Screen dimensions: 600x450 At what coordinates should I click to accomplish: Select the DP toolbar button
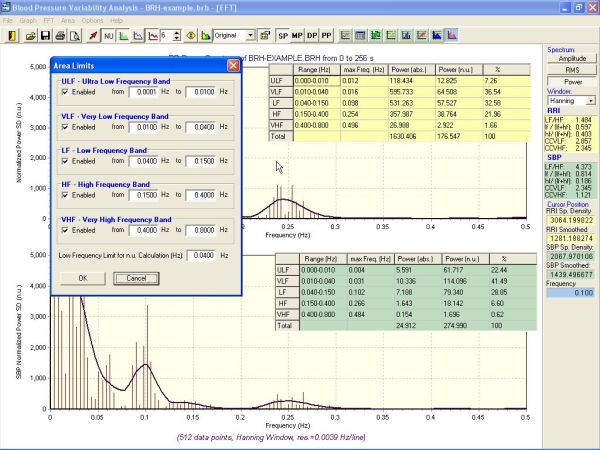click(312, 35)
